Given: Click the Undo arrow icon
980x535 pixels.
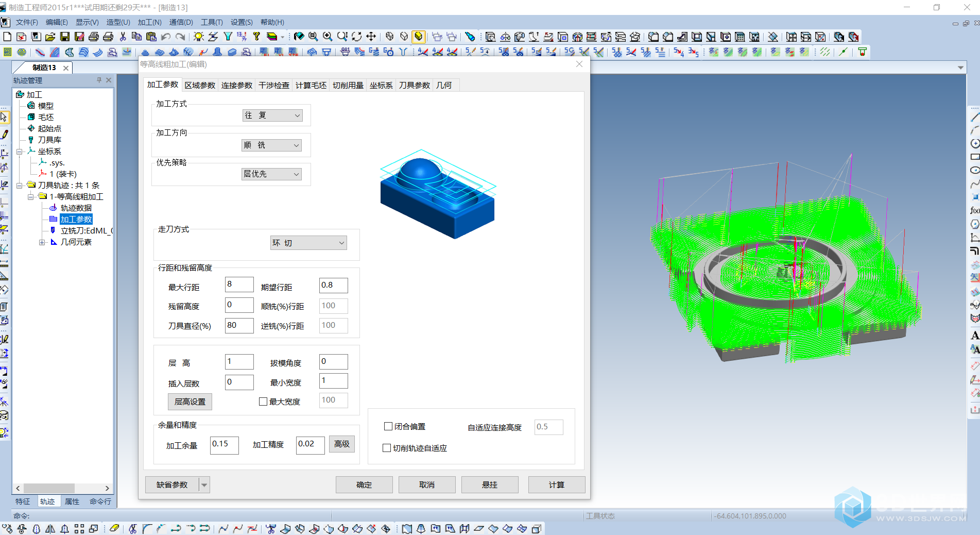Looking at the screenshot, I should tap(166, 37).
